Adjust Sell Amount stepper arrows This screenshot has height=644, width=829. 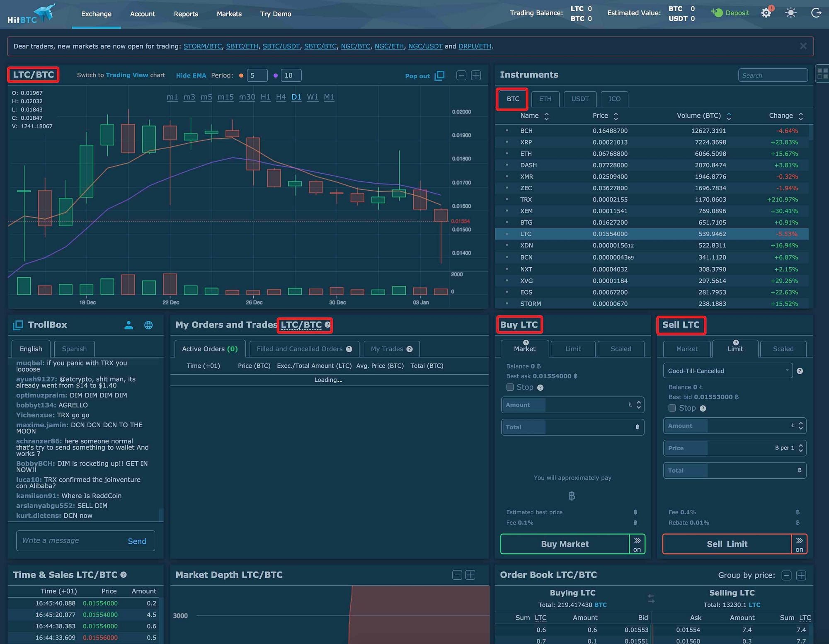tap(801, 426)
